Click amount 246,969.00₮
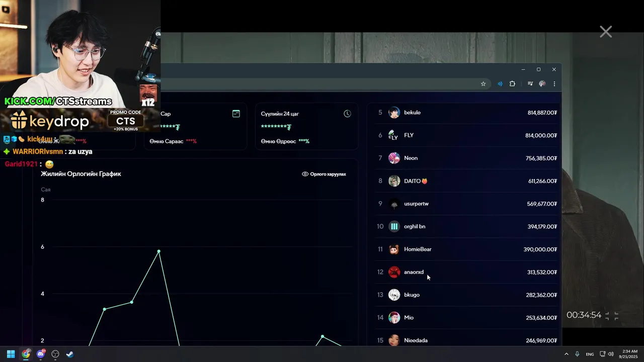644x362 pixels. 541,340
